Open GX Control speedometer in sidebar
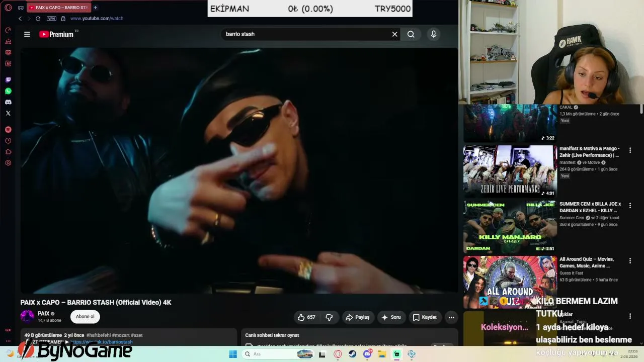 (x=8, y=30)
